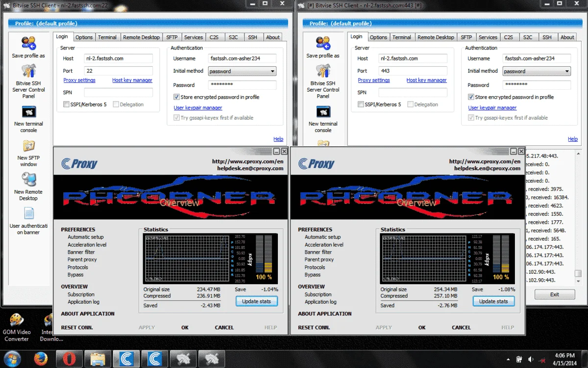
Task: Open ABOUT APPLICATION in CProxy showing 234.47 MB
Action: click(x=88, y=314)
